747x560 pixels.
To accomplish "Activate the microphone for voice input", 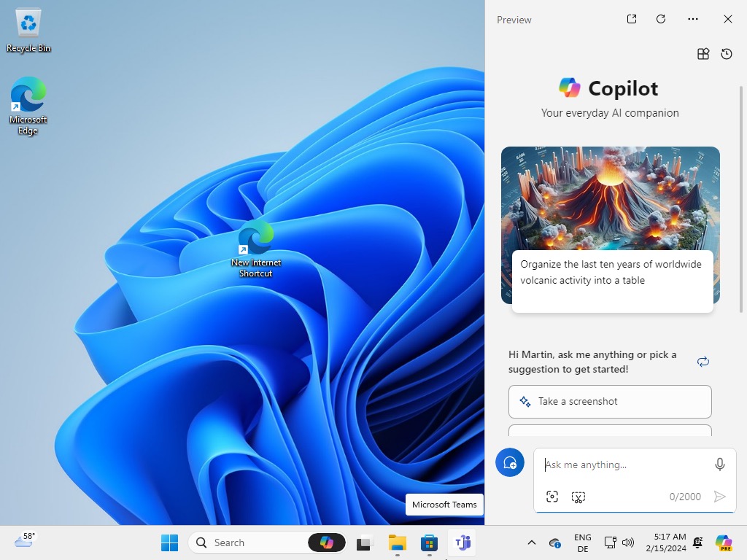I will [x=719, y=464].
